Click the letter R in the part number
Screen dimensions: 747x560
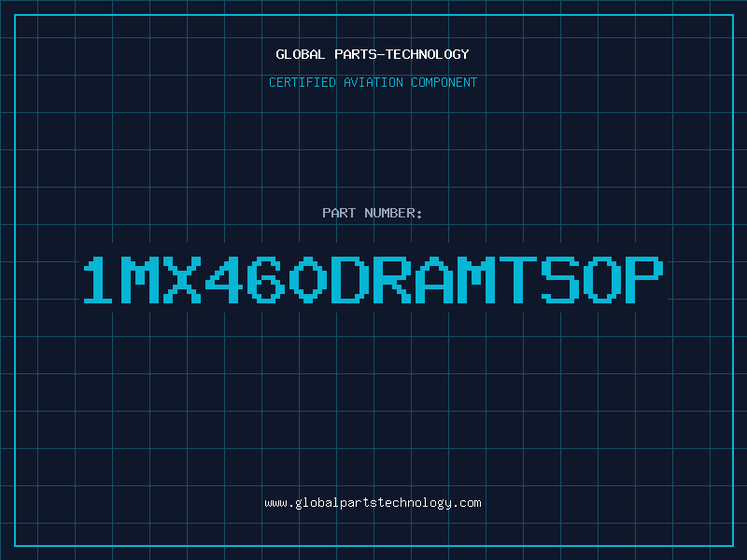pyautogui.click(x=394, y=280)
